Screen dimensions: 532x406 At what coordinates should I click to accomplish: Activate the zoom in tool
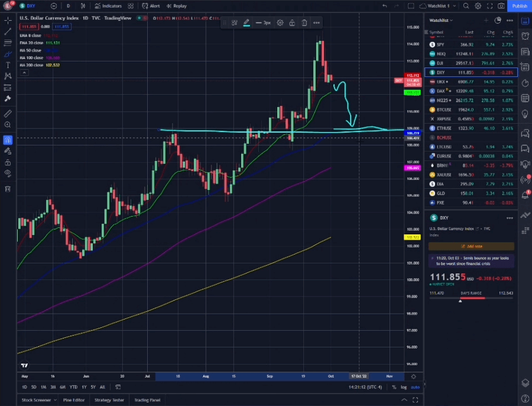tap(8, 125)
